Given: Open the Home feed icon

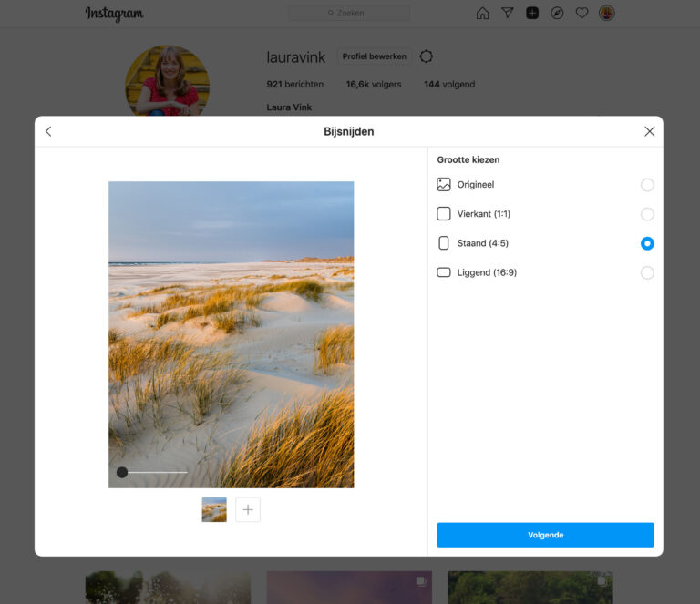Looking at the screenshot, I should pyautogui.click(x=482, y=14).
